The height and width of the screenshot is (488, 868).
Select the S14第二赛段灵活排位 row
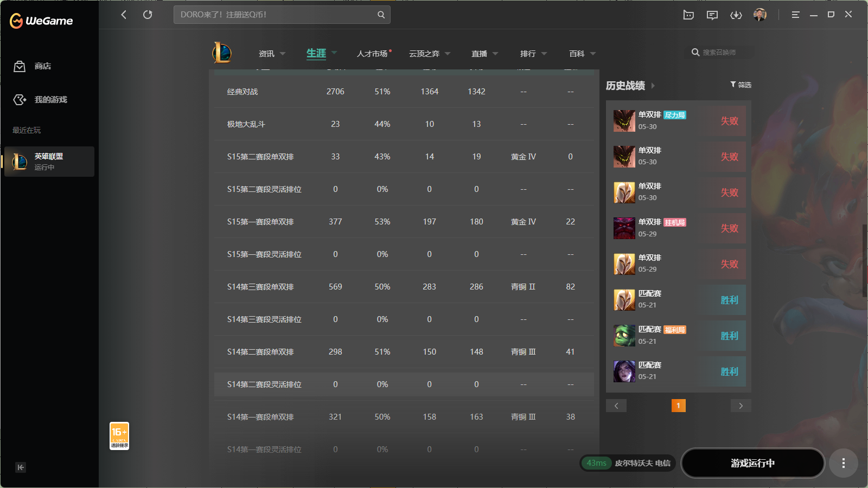(404, 384)
